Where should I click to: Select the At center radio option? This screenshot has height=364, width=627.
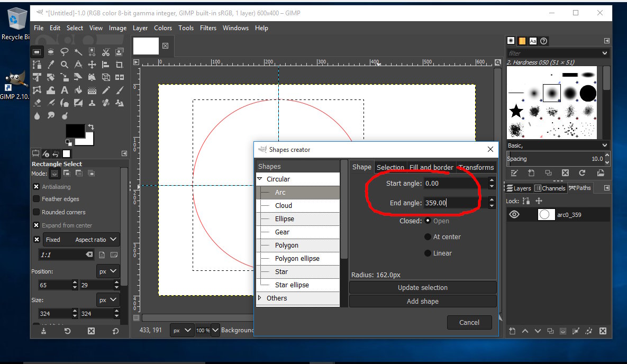[428, 237]
